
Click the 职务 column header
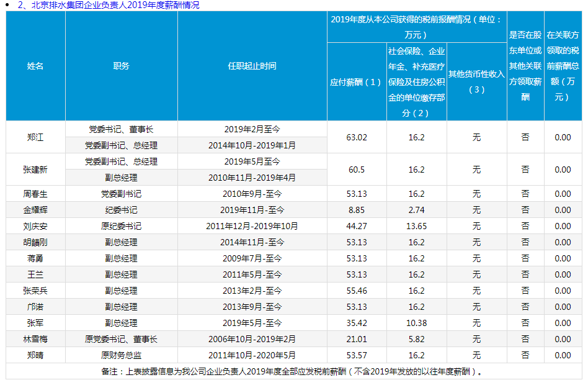point(121,66)
